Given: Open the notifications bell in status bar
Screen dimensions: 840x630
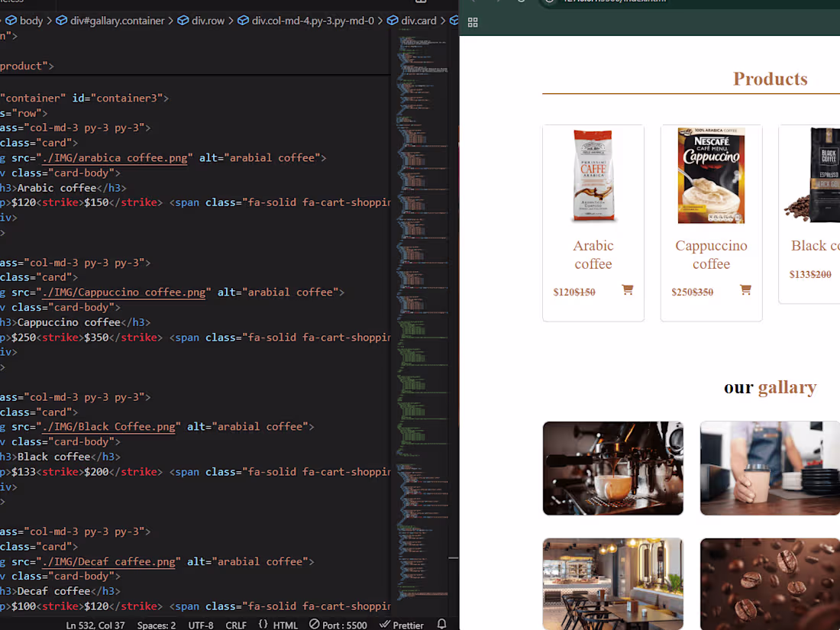Looking at the screenshot, I should tap(441, 624).
